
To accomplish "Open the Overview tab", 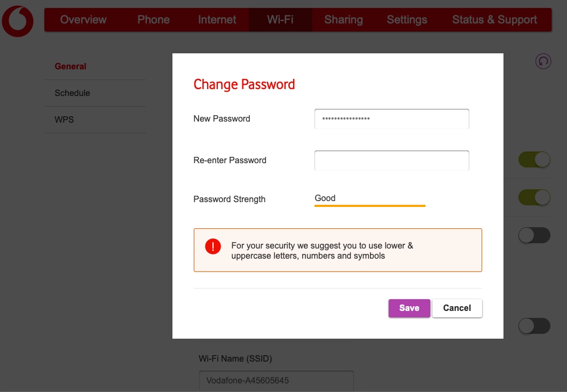I will 83,20.
